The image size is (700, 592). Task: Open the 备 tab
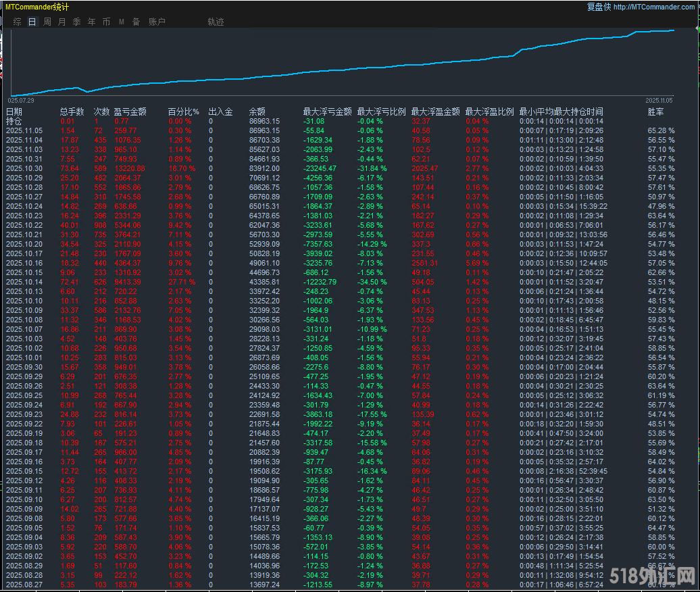(136, 22)
